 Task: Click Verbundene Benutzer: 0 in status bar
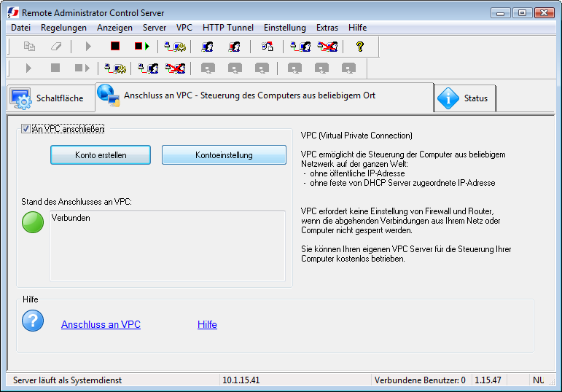pos(420,380)
